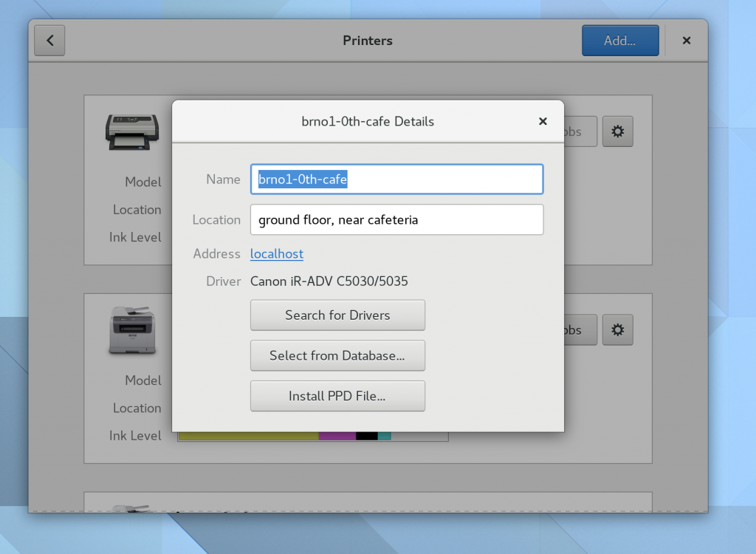The image size is (756, 554).
Task: Click the Printers window title
Action: [x=367, y=41]
